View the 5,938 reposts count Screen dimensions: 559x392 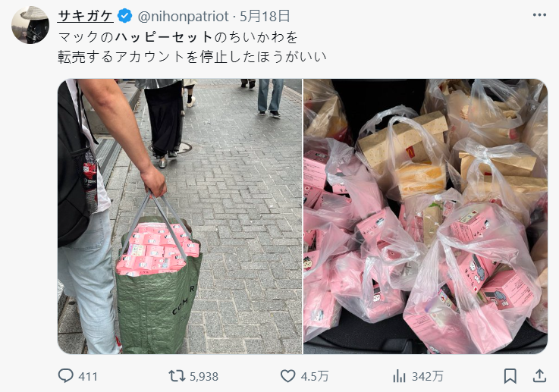click(x=204, y=376)
